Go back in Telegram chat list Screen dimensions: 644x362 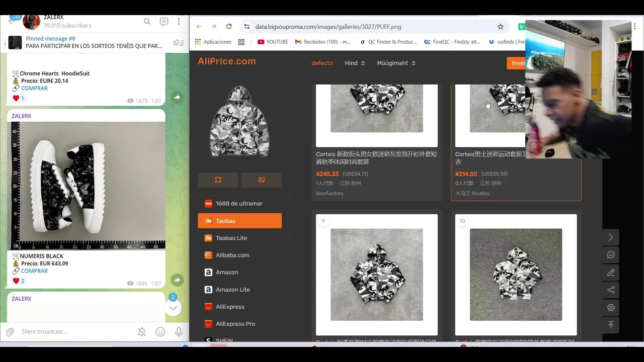12,21
